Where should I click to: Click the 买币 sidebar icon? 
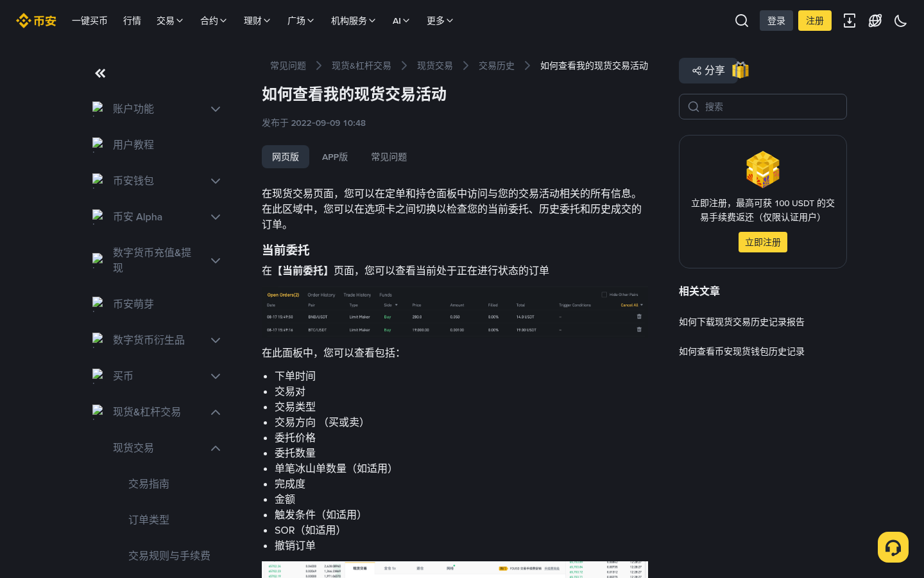pyautogui.click(x=98, y=376)
